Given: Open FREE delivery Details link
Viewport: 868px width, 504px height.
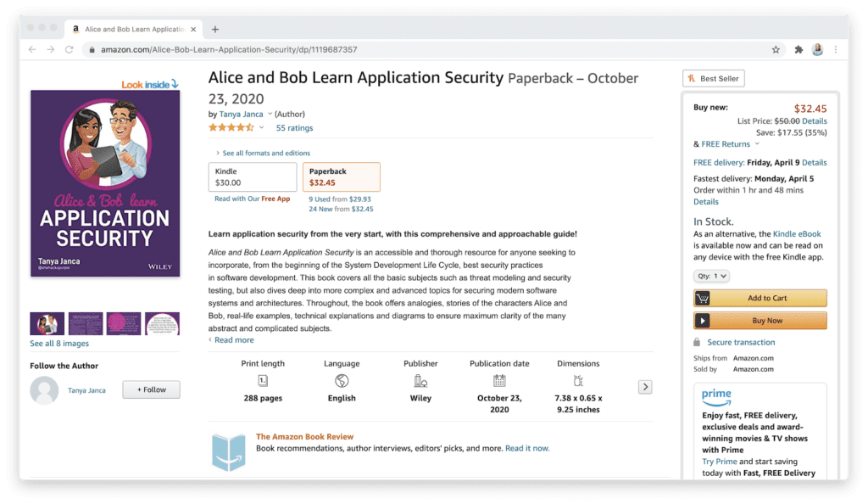Looking at the screenshot, I should coord(815,163).
